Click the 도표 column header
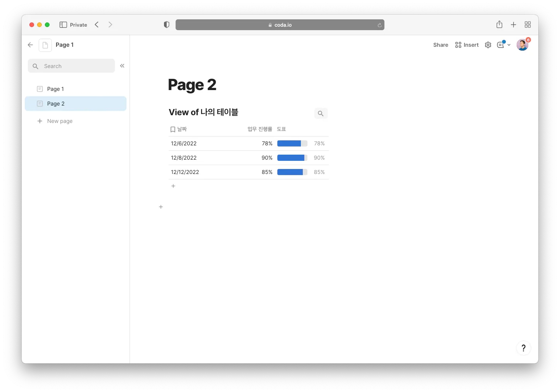 (x=282, y=129)
